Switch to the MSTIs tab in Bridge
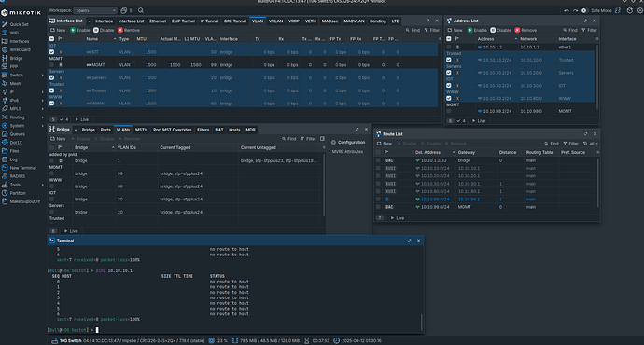644x345 pixels. (141, 130)
